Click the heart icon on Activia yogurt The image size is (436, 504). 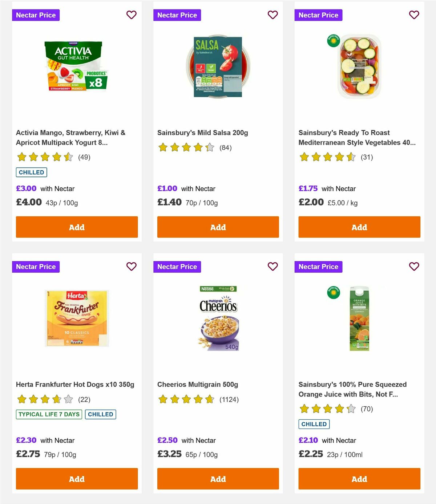[x=131, y=15]
